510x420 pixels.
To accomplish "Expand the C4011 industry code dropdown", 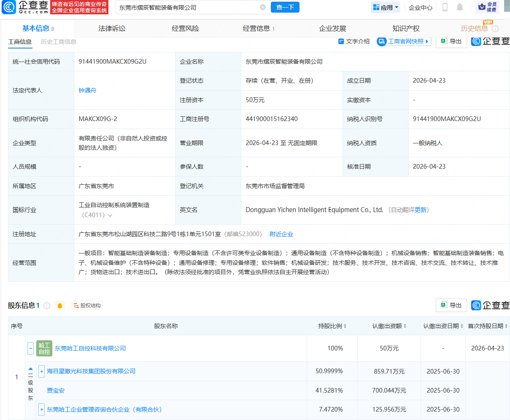I will point(110,215).
